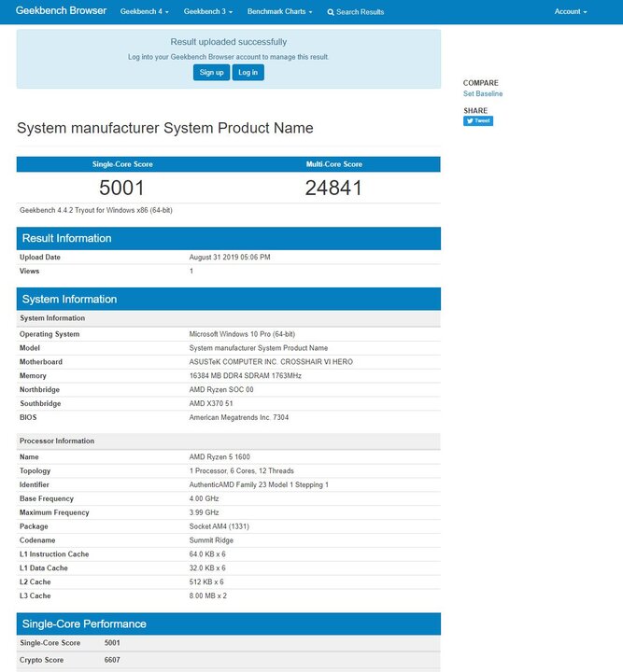Click the 32.0 KB x 6 cache value
Screen dimensions: 623x672
(x=207, y=567)
